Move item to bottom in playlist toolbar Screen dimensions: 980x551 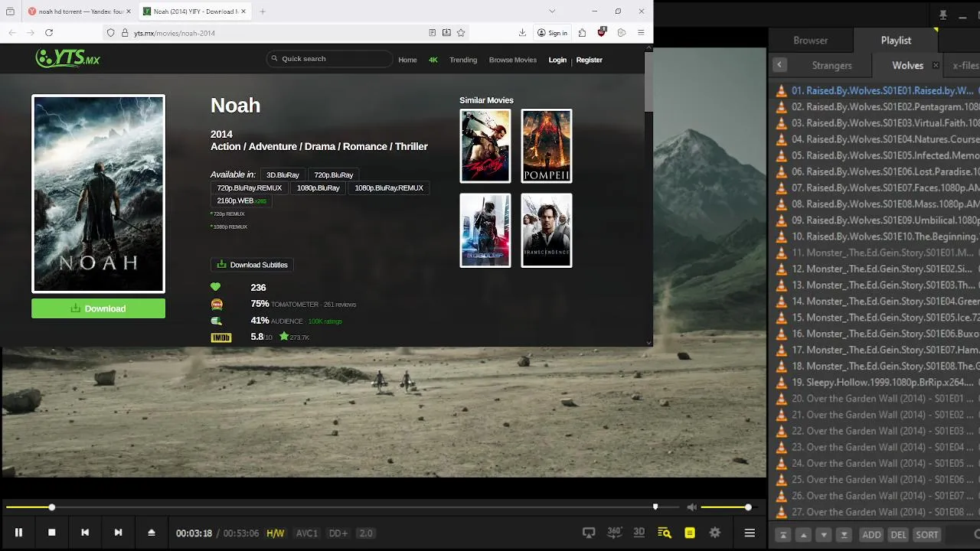point(844,534)
